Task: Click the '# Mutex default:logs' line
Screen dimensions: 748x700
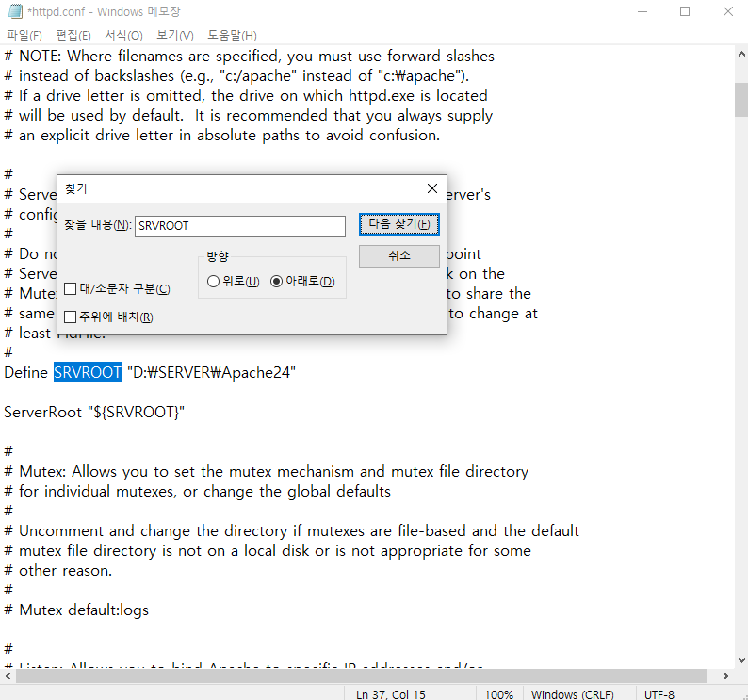Action: pyautogui.click(x=76, y=610)
